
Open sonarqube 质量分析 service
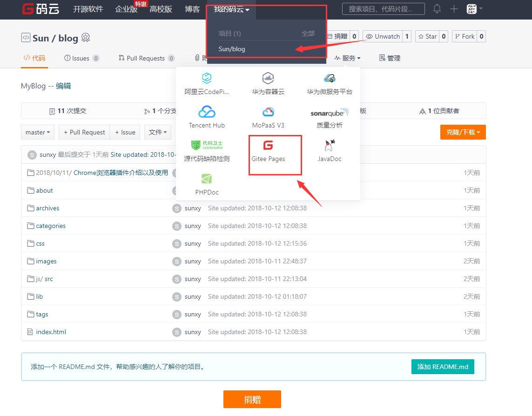(x=330, y=118)
